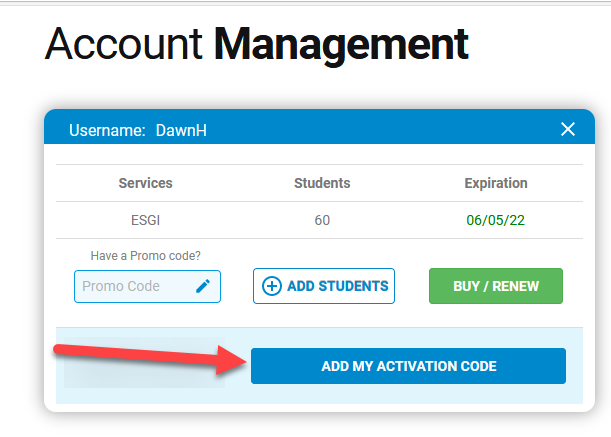Click the Students column header
Screen dimensions: 611x437
322,183
